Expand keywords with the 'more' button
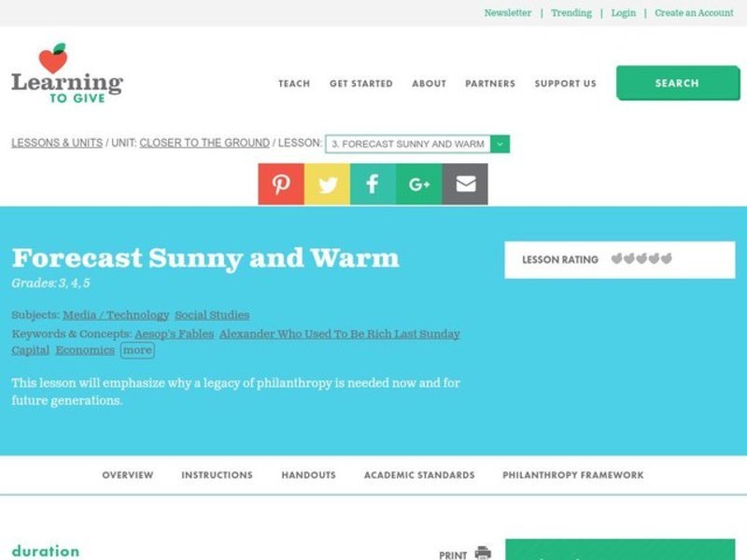747x560 pixels. tap(135, 349)
